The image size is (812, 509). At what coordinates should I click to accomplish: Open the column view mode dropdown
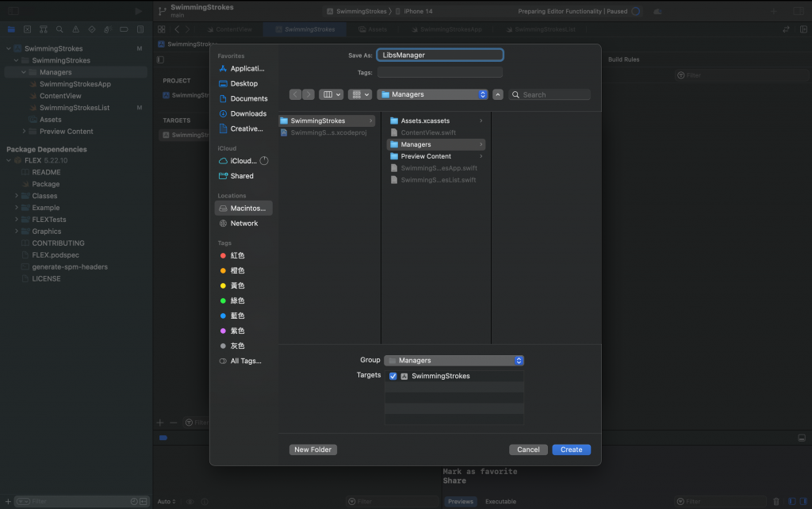pyautogui.click(x=331, y=94)
